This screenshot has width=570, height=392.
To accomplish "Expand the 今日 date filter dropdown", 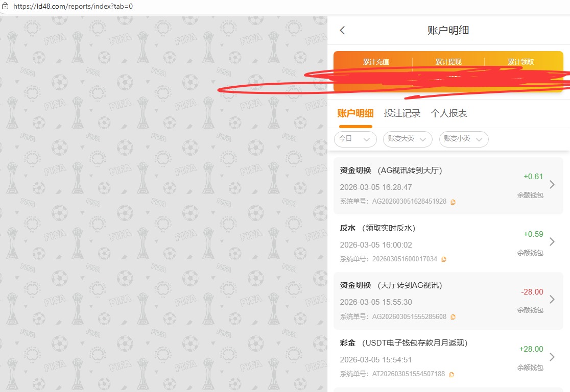I will pyautogui.click(x=355, y=139).
